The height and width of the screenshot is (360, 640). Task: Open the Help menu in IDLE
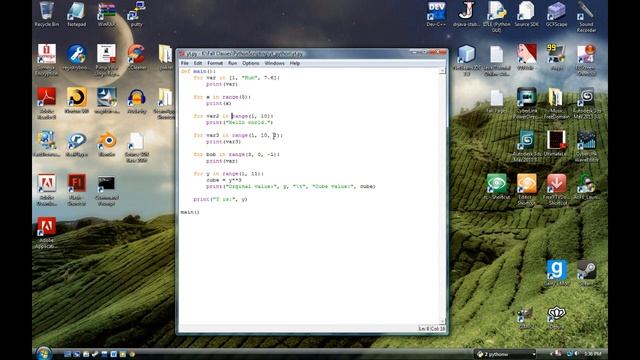click(295, 63)
